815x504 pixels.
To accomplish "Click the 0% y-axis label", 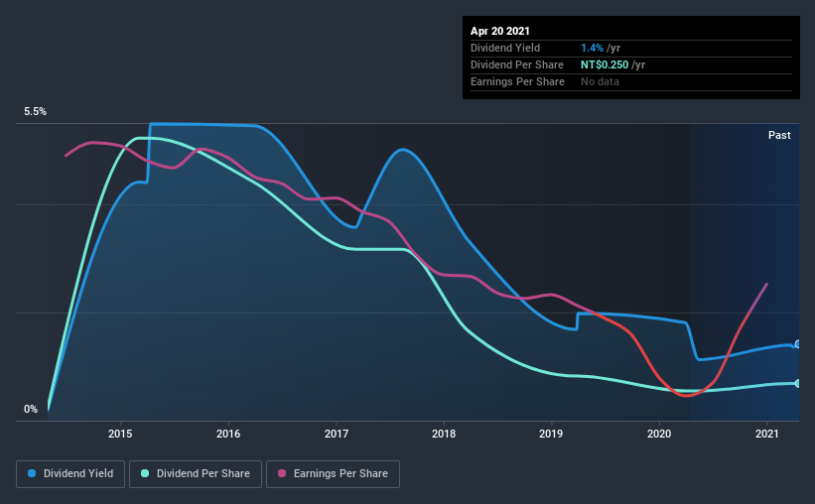I will point(31,410).
